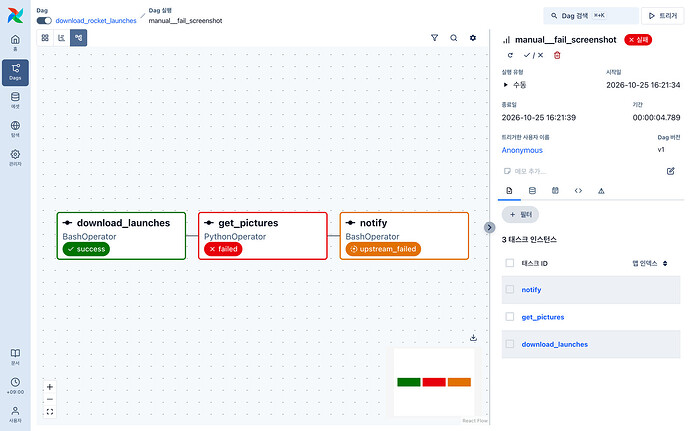
Task: Open the task instances tab icon
Action: [509, 191]
